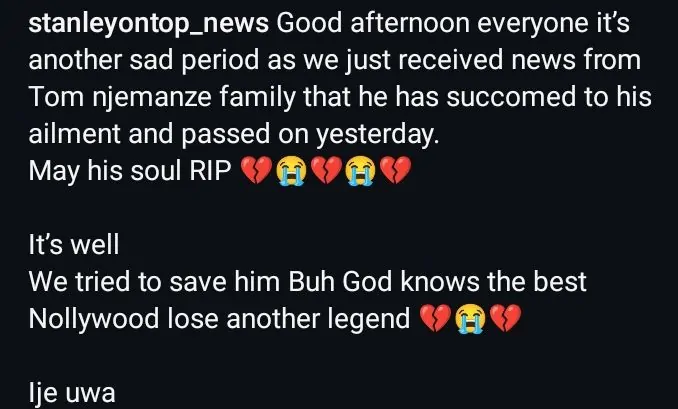Click the word ailment
This screenshot has height=409, width=678.
coord(74,134)
